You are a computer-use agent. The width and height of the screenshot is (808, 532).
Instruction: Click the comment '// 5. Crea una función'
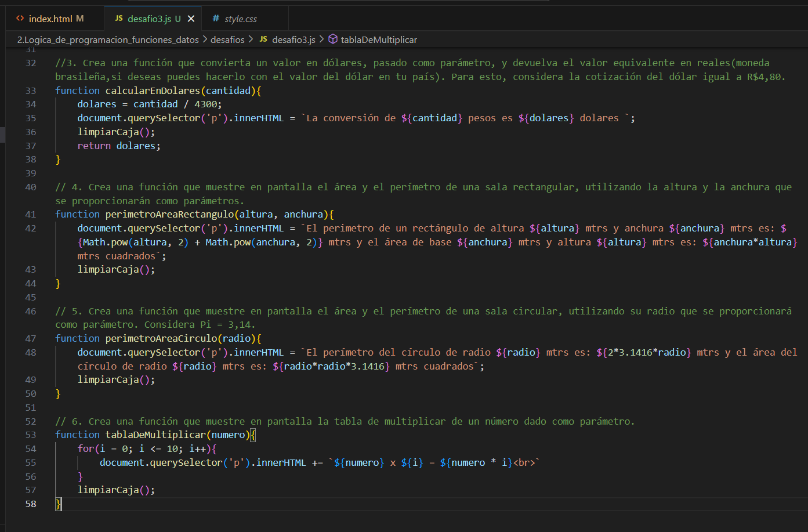coord(423,318)
